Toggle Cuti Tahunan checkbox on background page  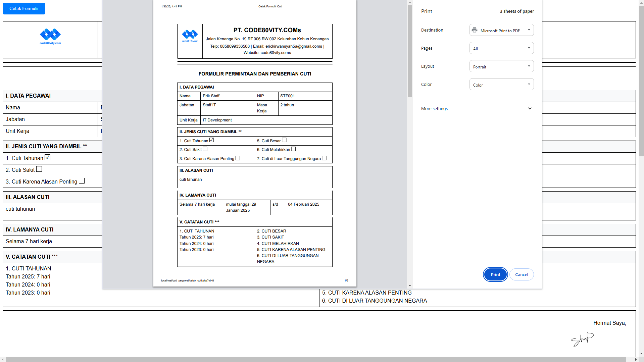[47, 157]
